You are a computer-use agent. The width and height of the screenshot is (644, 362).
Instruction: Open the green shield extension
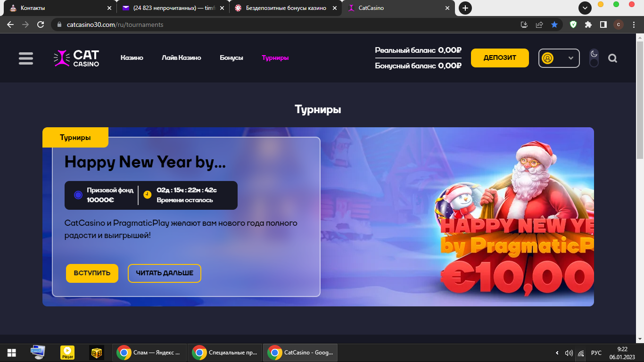pyautogui.click(x=573, y=25)
